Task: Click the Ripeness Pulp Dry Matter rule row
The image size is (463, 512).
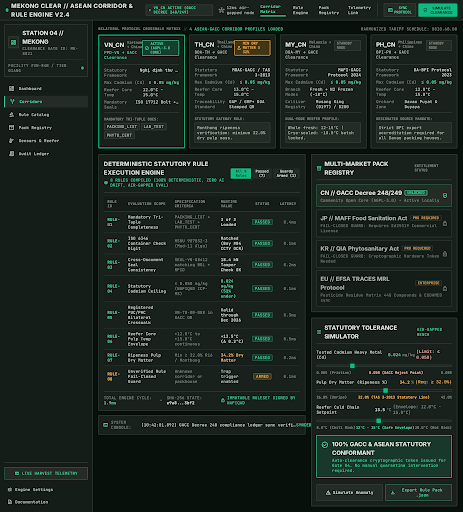Action: click(202, 358)
